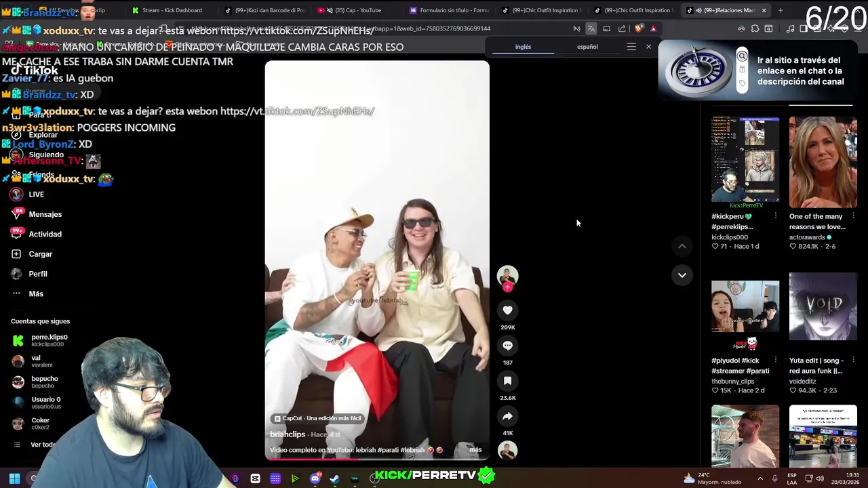Open the Jennifer Aniston video thumbnail
868x488 pixels.
tap(823, 161)
